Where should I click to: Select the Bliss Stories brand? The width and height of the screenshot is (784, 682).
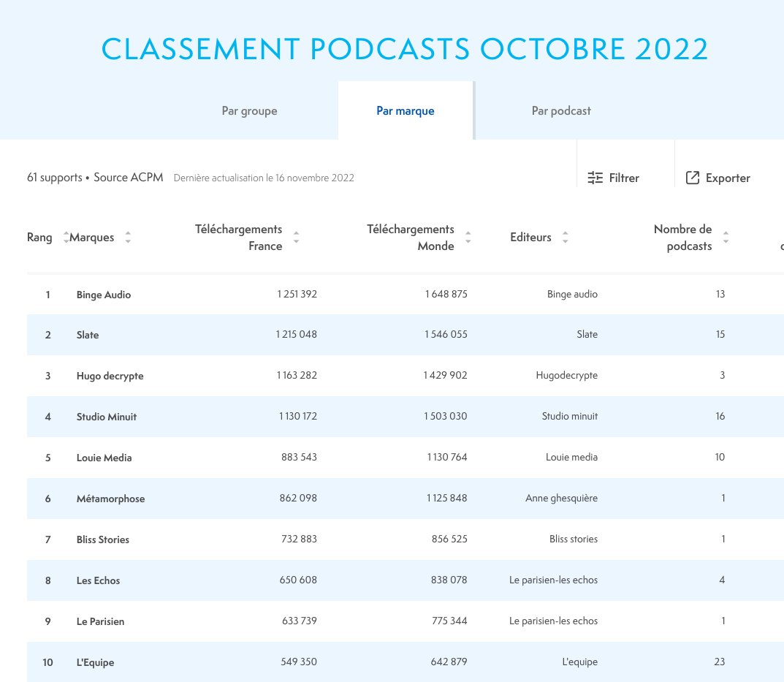coord(102,539)
